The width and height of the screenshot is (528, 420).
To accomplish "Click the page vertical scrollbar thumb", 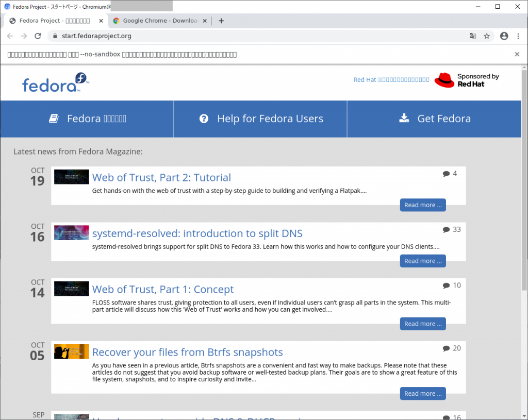I will [x=524, y=180].
